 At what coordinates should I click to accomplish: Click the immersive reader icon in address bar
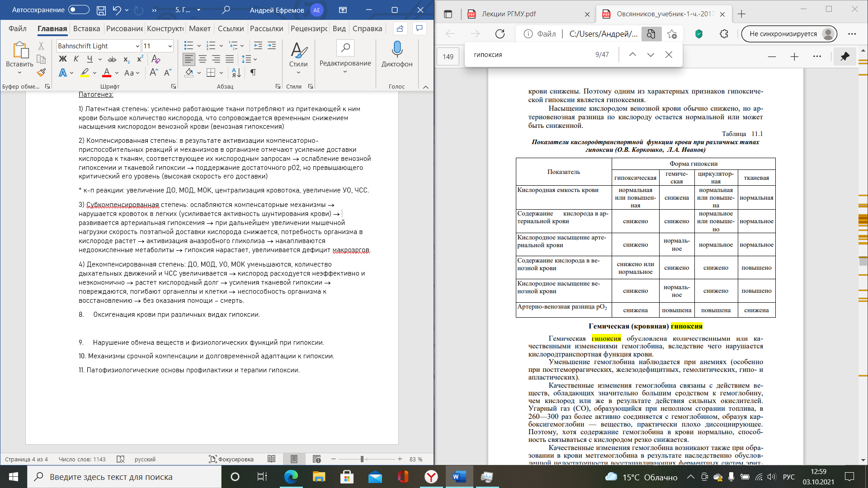pos(651,34)
